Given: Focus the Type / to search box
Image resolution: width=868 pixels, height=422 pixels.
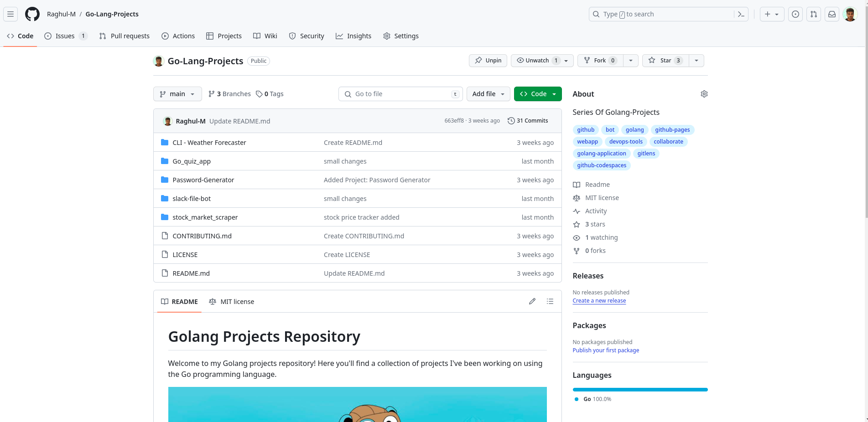Looking at the screenshot, I should coord(668,14).
